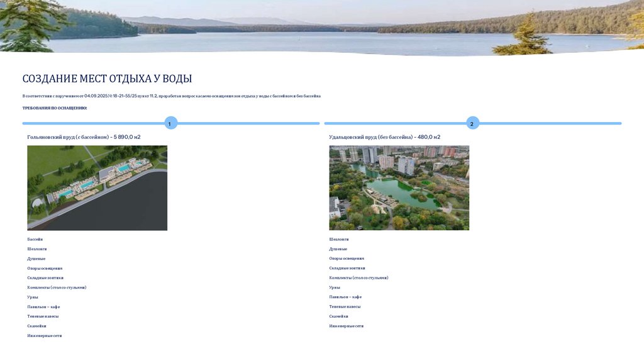The width and height of the screenshot is (644, 361).
Task: Select heading 'Удальцовский пруд (без бассейна) – 480,0 м2'
Action: pyautogui.click(x=384, y=137)
